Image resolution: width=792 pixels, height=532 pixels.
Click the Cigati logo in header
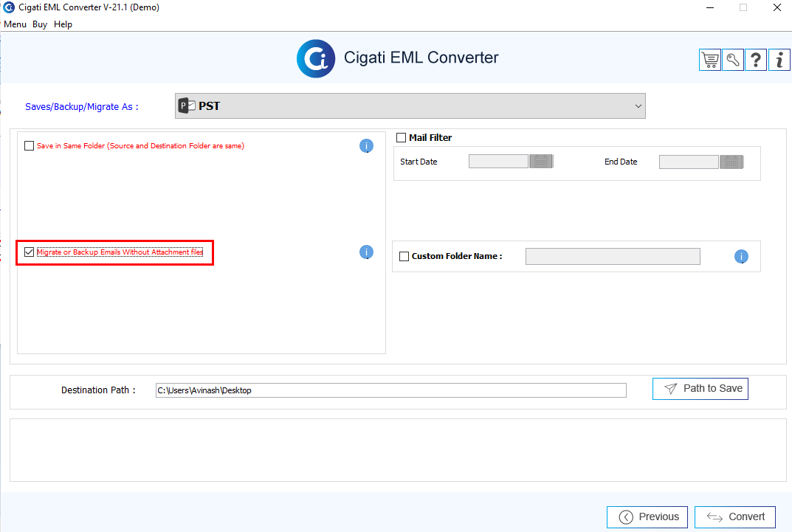pyautogui.click(x=316, y=58)
